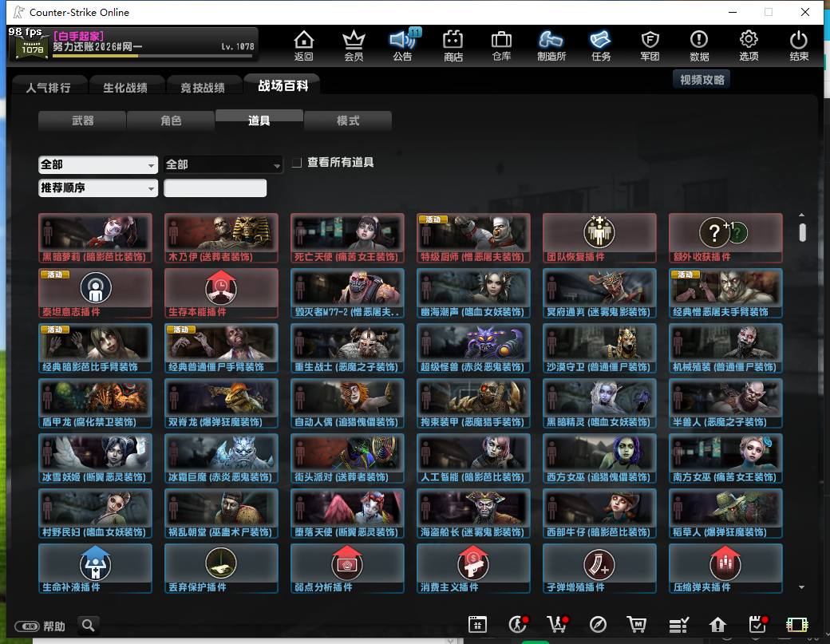Expand the first 全部 category dropdown
This screenshot has height=644, width=830.
pyautogui.click(x=98, y=164)
